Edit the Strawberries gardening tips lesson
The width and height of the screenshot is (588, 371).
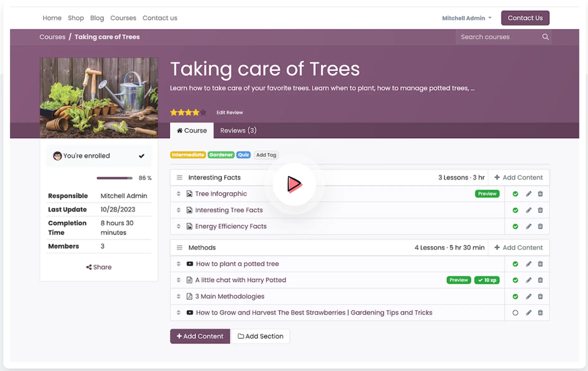[528, 312]
